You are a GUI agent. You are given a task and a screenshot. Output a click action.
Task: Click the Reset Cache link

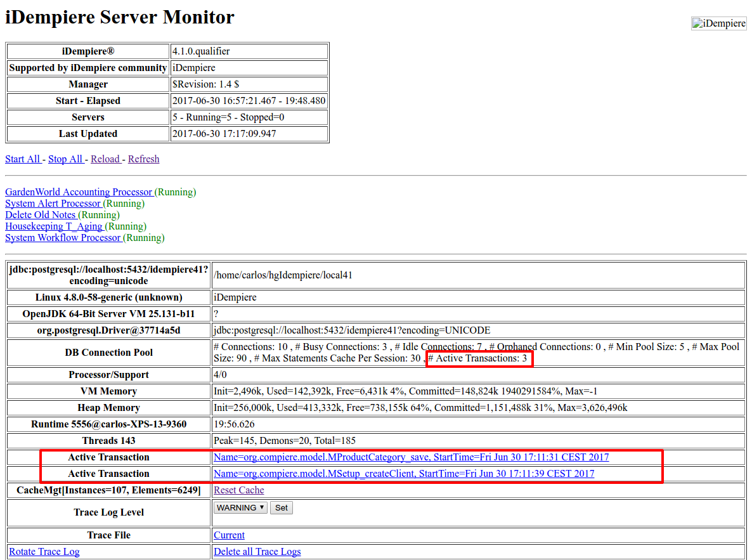click(x=238, y=490)
